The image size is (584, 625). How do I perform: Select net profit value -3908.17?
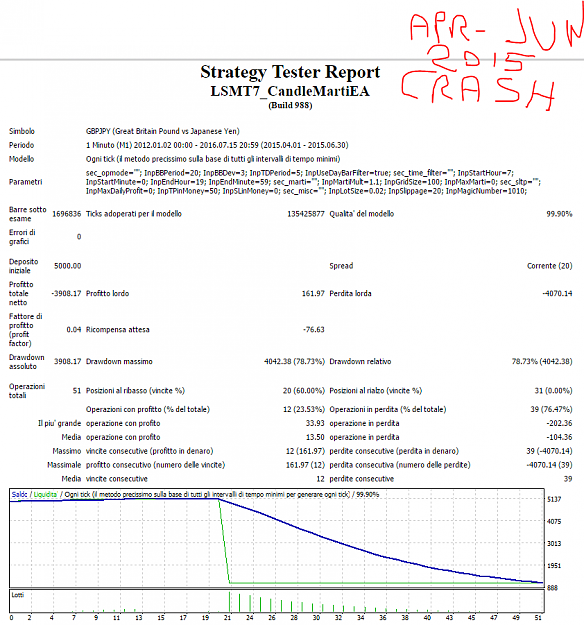tap(66, 293)
